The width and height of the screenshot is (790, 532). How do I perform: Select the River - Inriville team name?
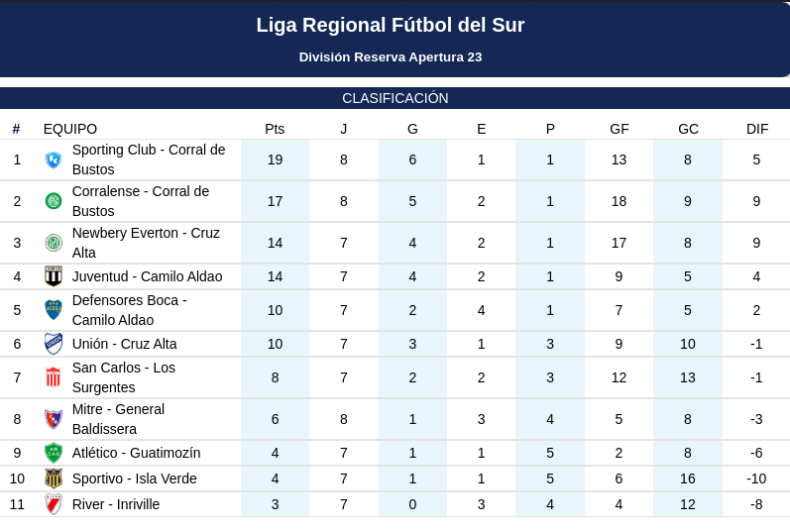(x=116, y=504)
